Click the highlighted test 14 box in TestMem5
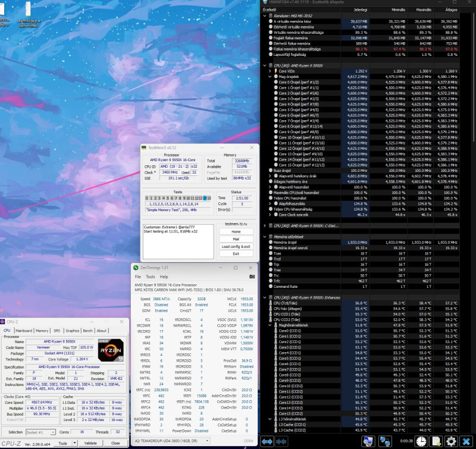This screenshot has height=449, width=476. point(205,198)
